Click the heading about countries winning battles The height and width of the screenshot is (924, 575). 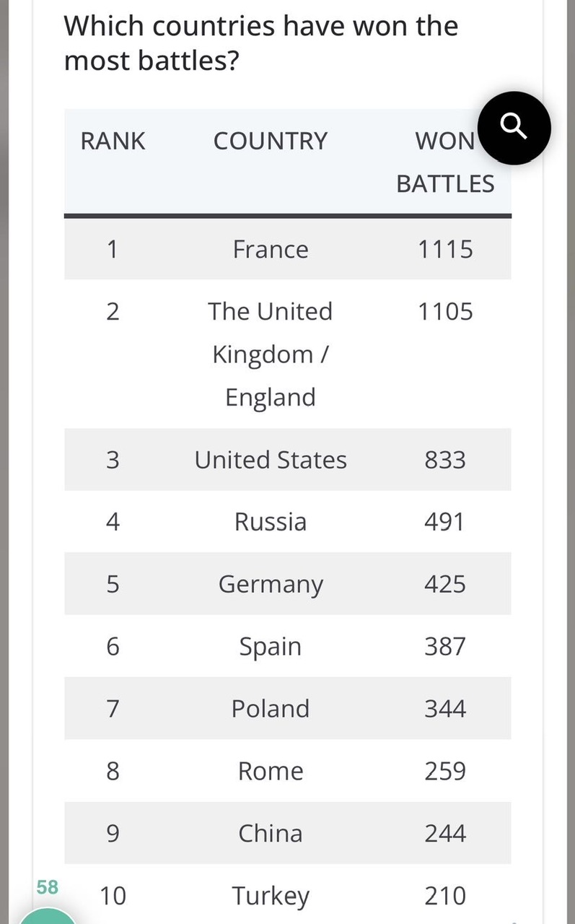point(260,43)
